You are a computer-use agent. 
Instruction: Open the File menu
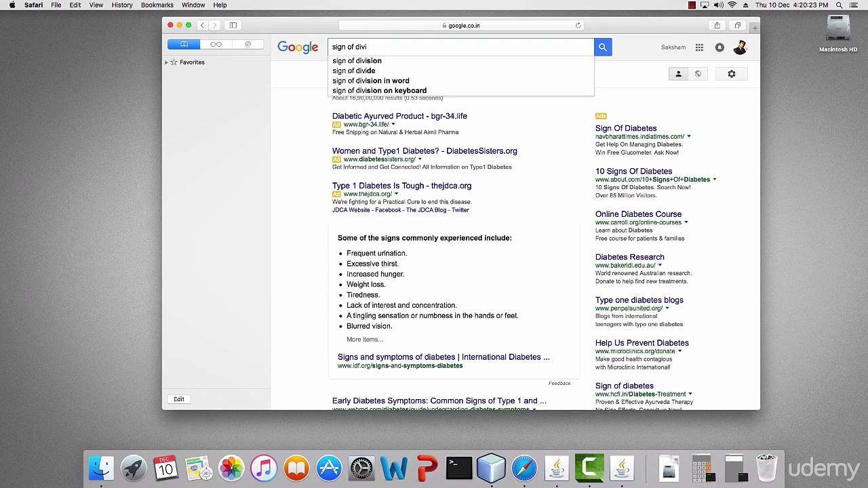[x=56, y=5]
